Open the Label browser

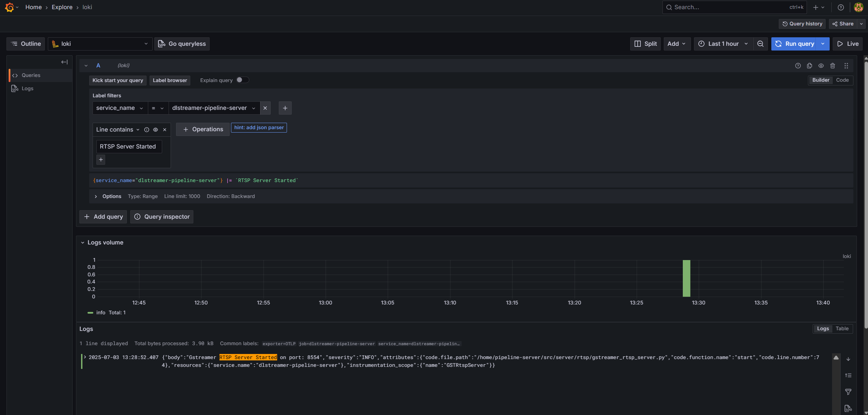[170, 80]
